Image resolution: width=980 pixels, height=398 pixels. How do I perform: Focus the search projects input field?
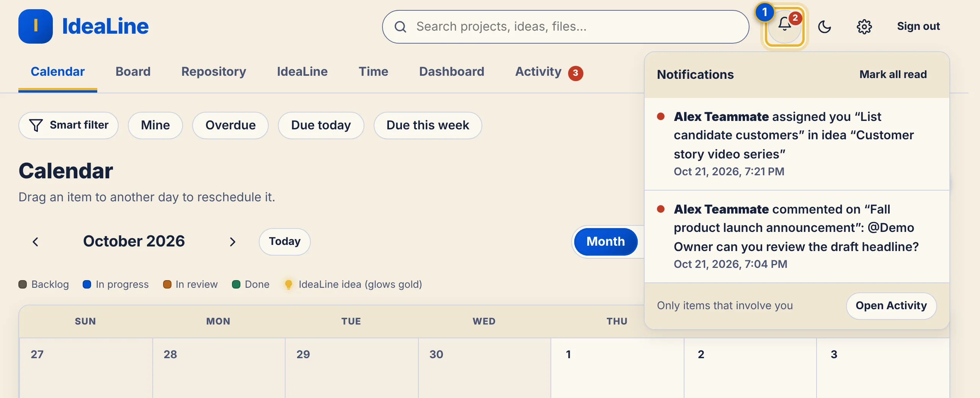(x=565, y=27)
